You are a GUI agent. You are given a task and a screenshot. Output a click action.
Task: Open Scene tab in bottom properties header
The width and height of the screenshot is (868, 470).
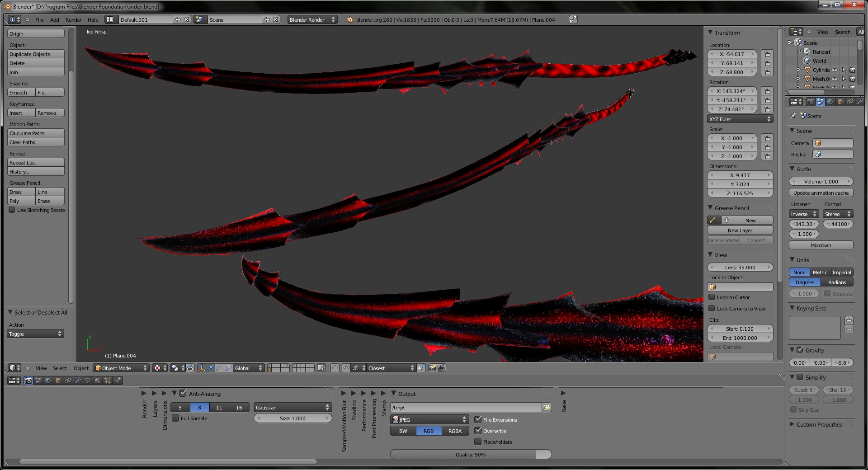[38, 381]
